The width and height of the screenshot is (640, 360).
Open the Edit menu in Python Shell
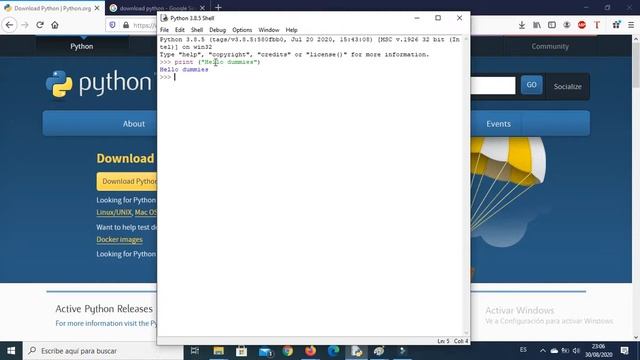click(x=180, y=30)
